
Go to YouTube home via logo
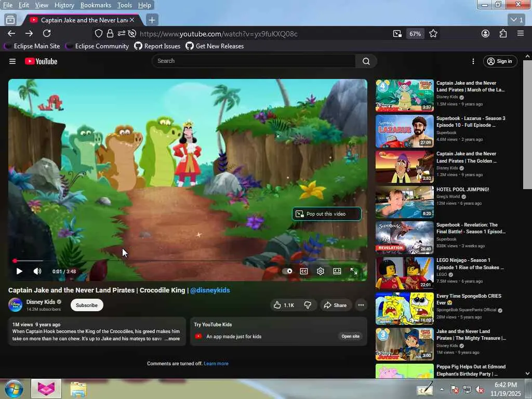(41, 61)
